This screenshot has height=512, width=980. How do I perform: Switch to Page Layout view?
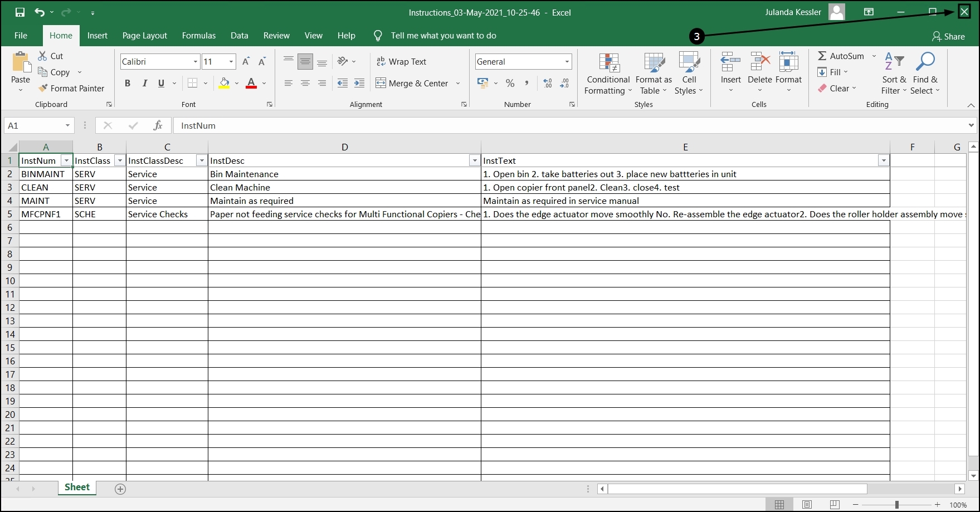coord(807,505)
